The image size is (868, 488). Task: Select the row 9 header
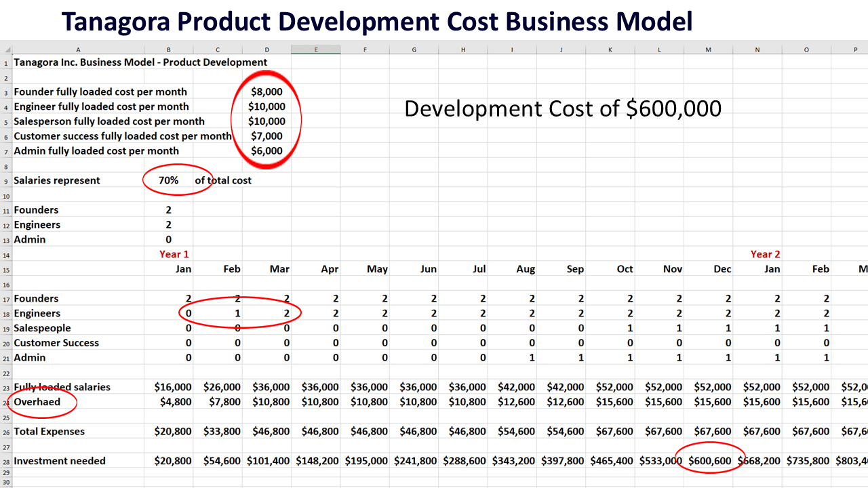point(6,180)
